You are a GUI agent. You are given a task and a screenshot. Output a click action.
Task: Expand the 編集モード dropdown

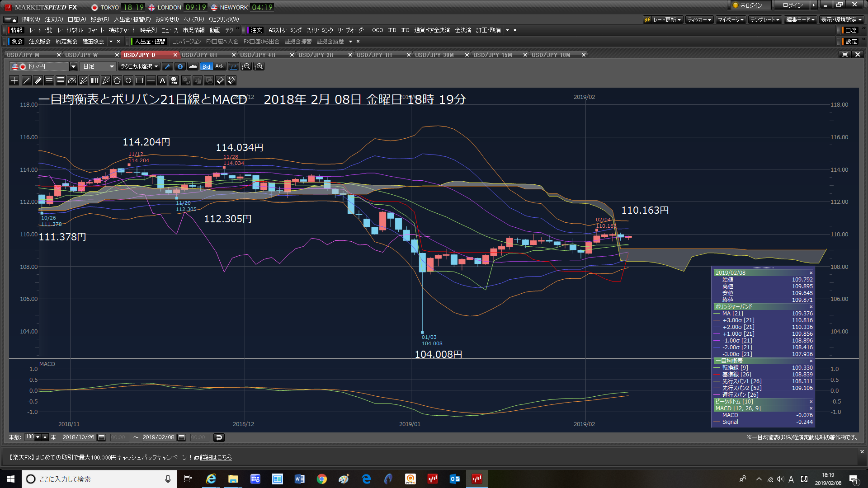point(800,19)
